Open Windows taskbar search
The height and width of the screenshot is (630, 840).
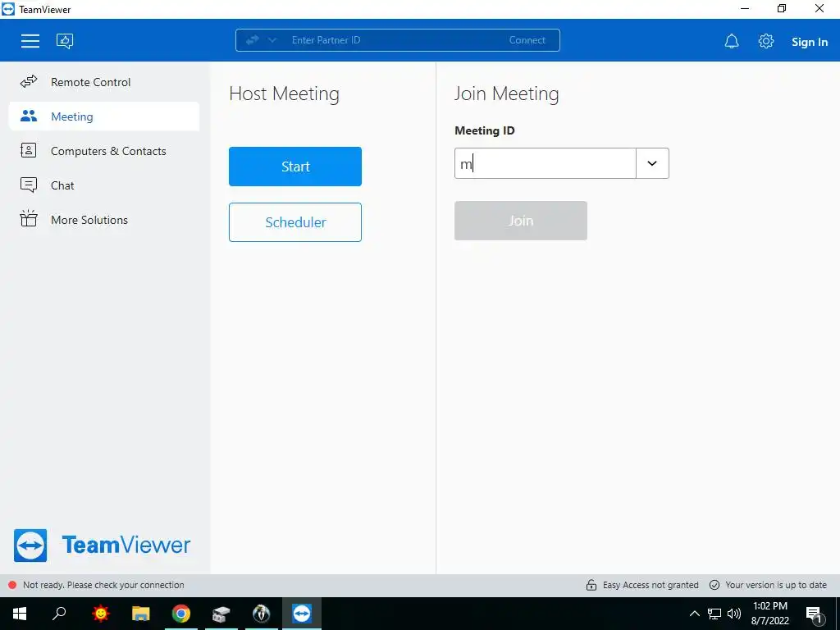(59, 614)
